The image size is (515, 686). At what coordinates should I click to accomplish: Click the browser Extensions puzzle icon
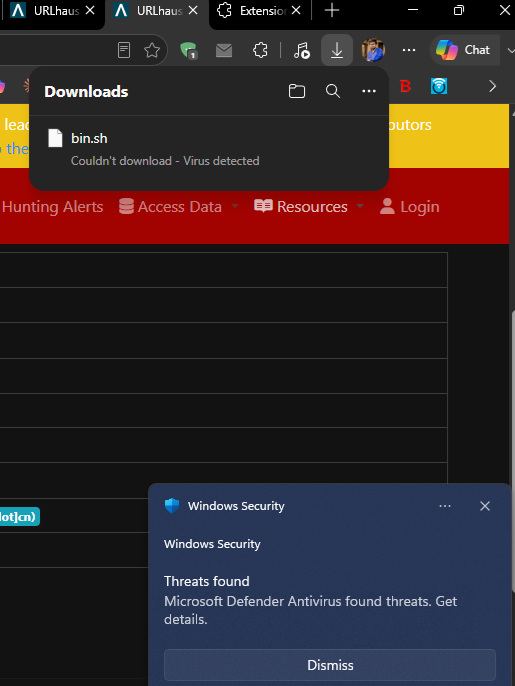pyautogui.click(x=260, y=50)
